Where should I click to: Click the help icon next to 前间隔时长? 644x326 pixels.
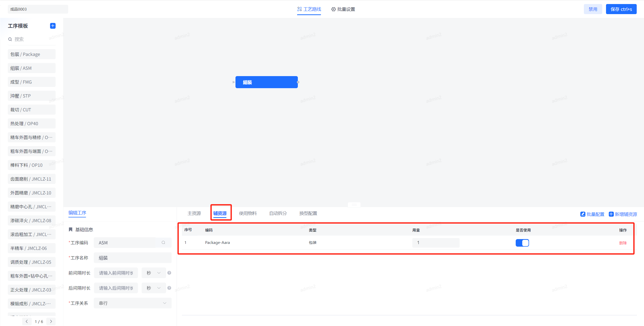point(169,273)
